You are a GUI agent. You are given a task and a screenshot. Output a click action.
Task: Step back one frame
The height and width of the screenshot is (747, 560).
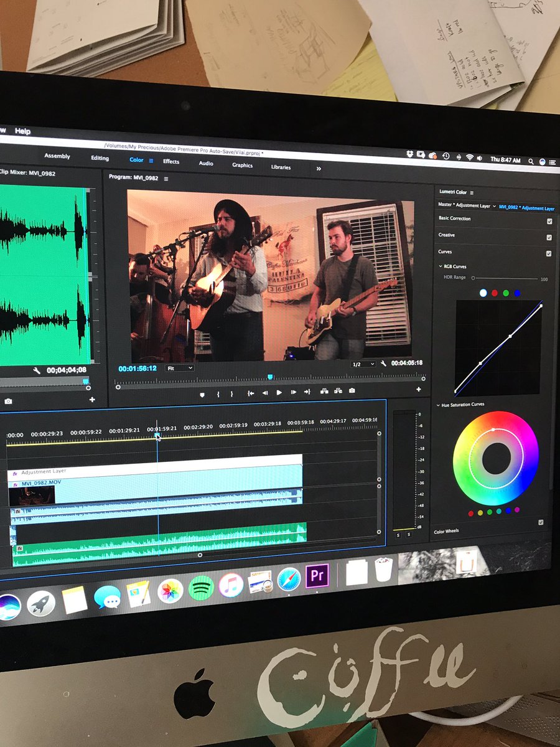click(264, 393)
